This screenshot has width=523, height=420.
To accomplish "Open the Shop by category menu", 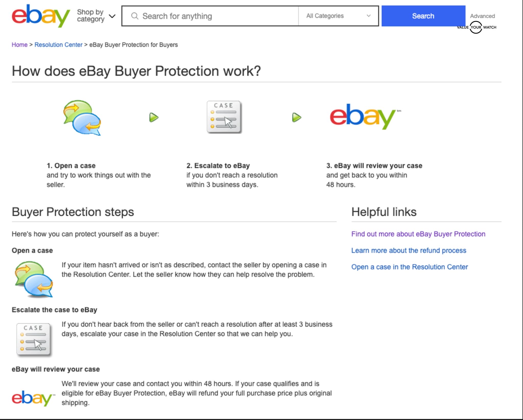I will pyautogui.click(x=91, y=15).
